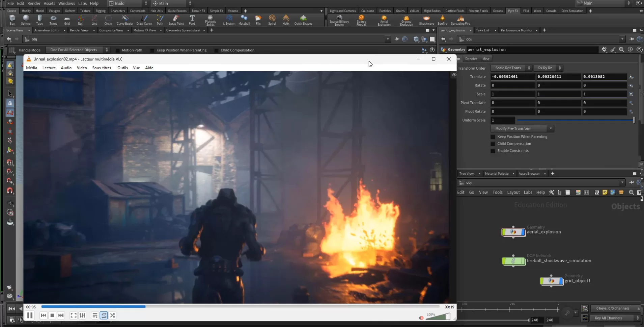644x327 pixels.
Task: Click Translate X value field
Action: coord(512,77)
